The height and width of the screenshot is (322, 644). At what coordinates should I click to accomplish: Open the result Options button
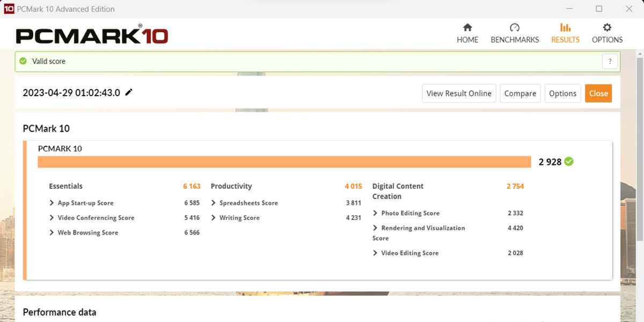pos(562,93)
